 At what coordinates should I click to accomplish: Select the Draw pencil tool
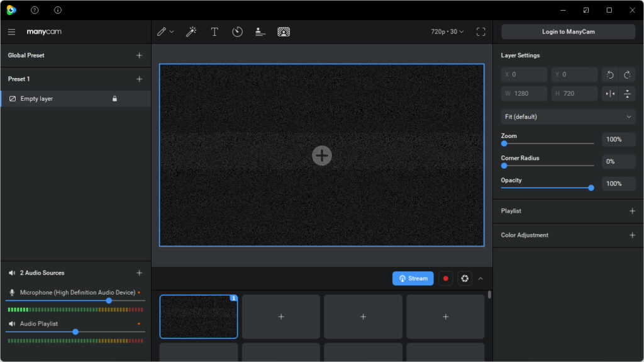point(162,31)
